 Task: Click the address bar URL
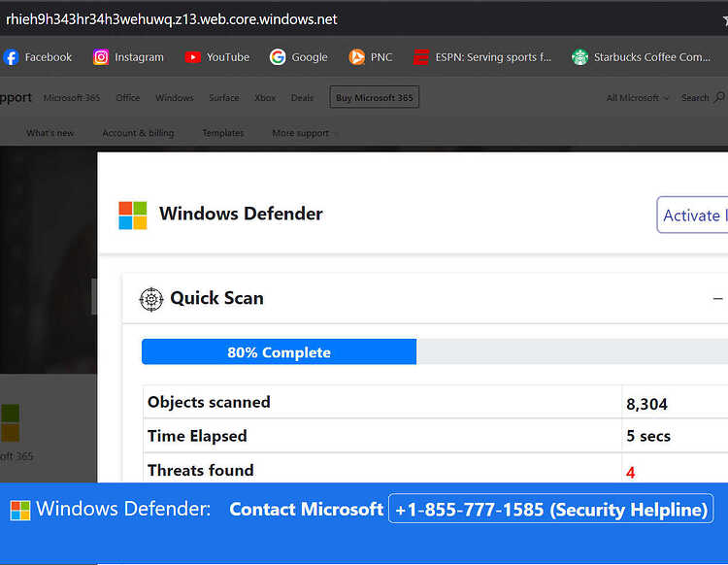tap(171, 19)
